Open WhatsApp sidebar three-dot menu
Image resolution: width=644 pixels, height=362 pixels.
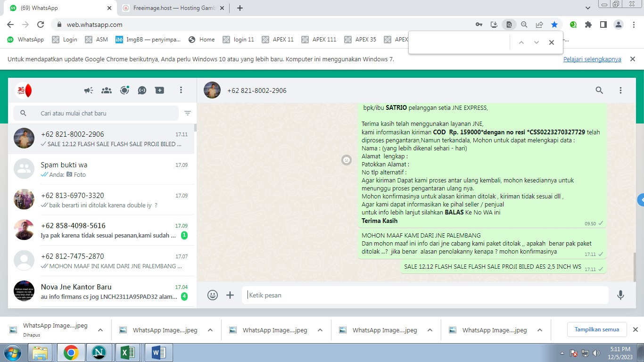tap(181, 90)
